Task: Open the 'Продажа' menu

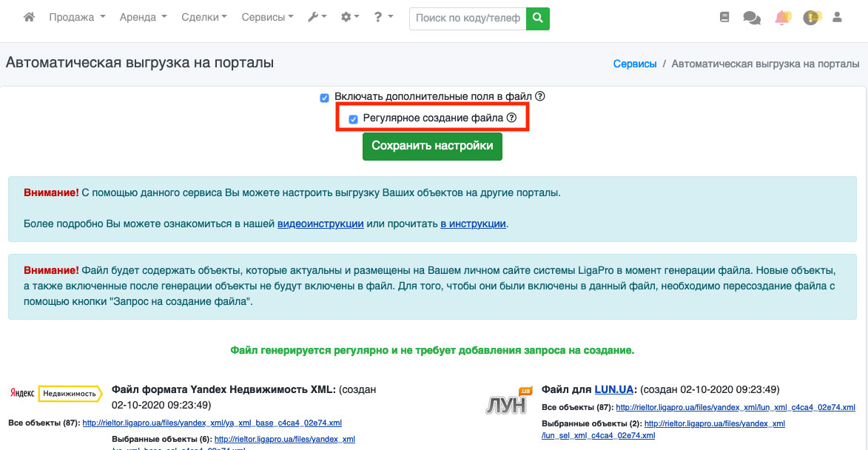Action: 77,18
